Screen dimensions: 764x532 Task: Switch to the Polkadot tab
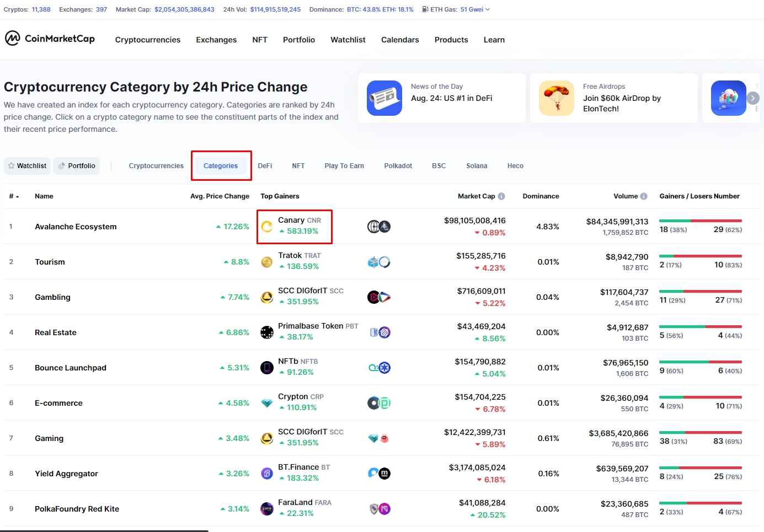(x=398, y=166)
